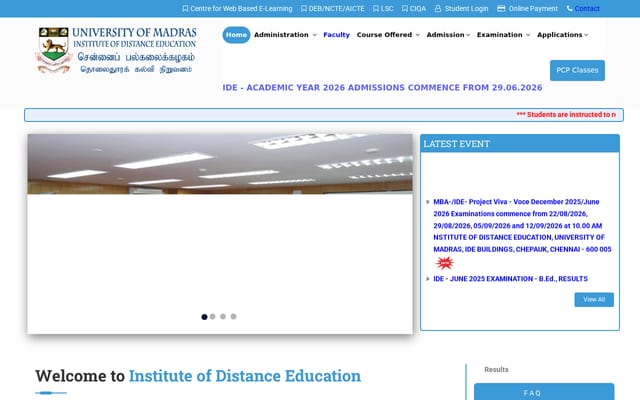This screenshot has height=400, width=640.
Task: Click the bookmark icon next to LSC
Action: [376, 9]
